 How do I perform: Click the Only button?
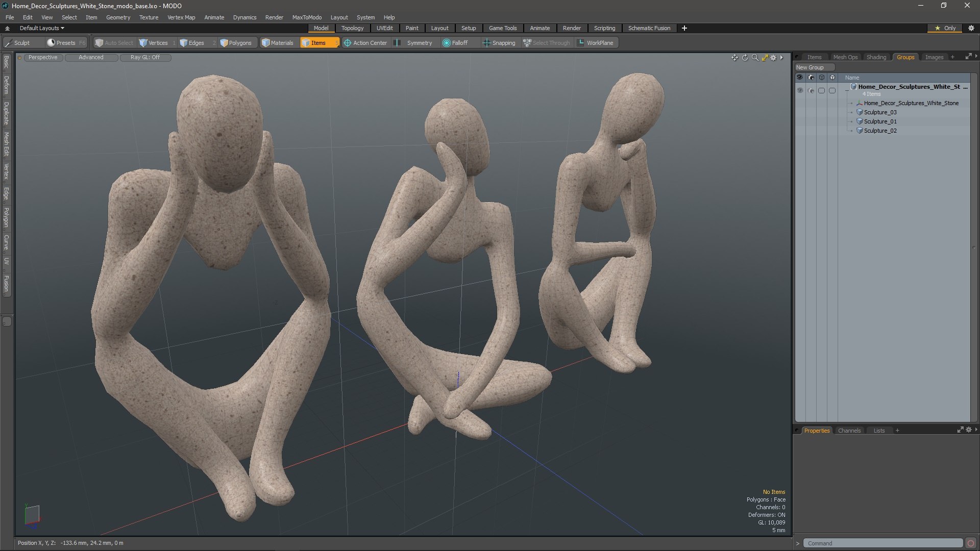[945, 28]
